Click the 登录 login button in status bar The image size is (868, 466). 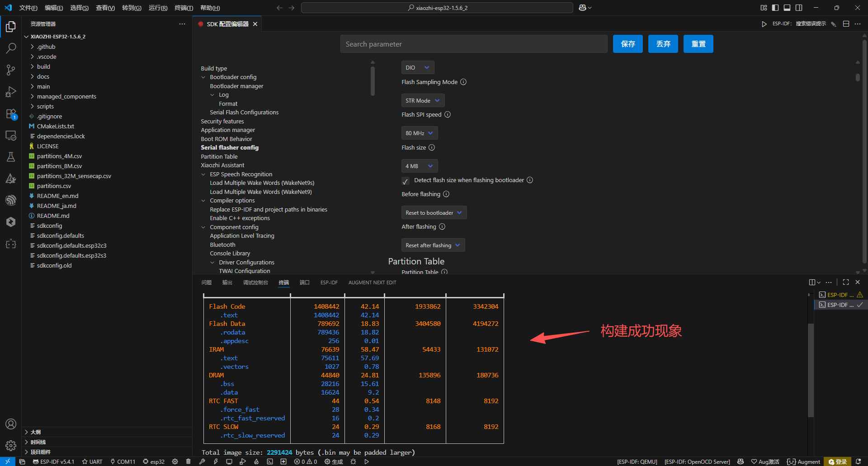click(x=837, y=461)
